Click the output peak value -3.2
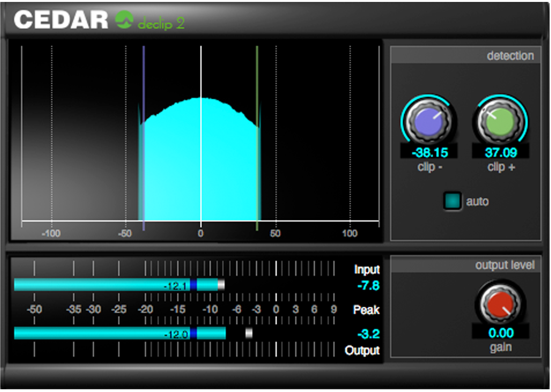This screenshot has width=551, height=392. 369,334
